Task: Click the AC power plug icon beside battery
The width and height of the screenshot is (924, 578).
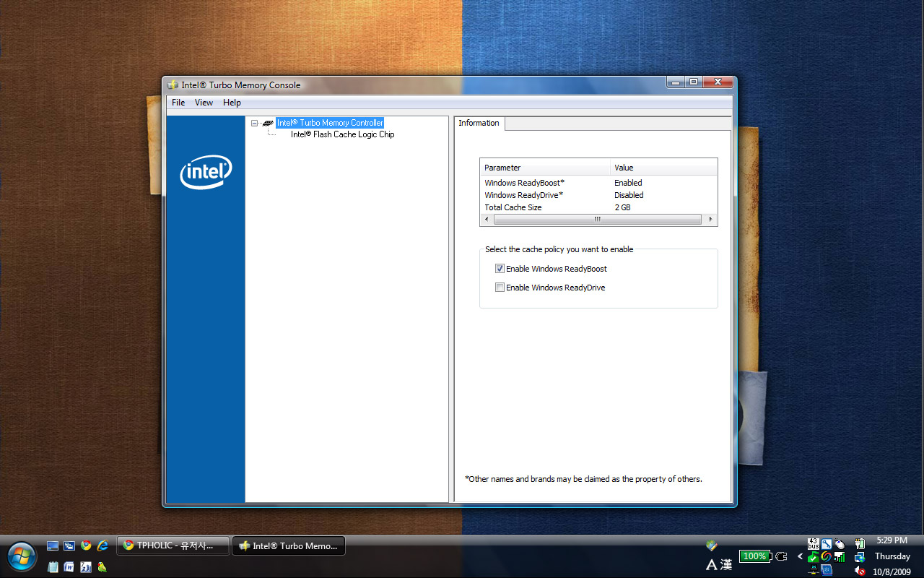Action: point(781,556)
